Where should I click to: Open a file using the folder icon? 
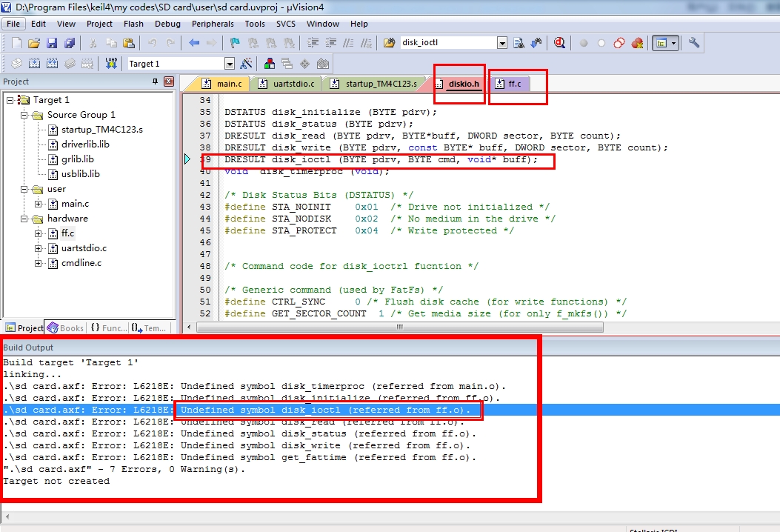click(34, 43)
